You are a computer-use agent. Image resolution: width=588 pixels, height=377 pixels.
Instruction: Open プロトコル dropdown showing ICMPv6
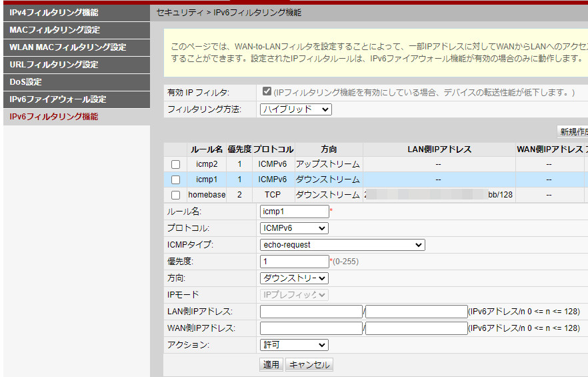tap(294, 228)
